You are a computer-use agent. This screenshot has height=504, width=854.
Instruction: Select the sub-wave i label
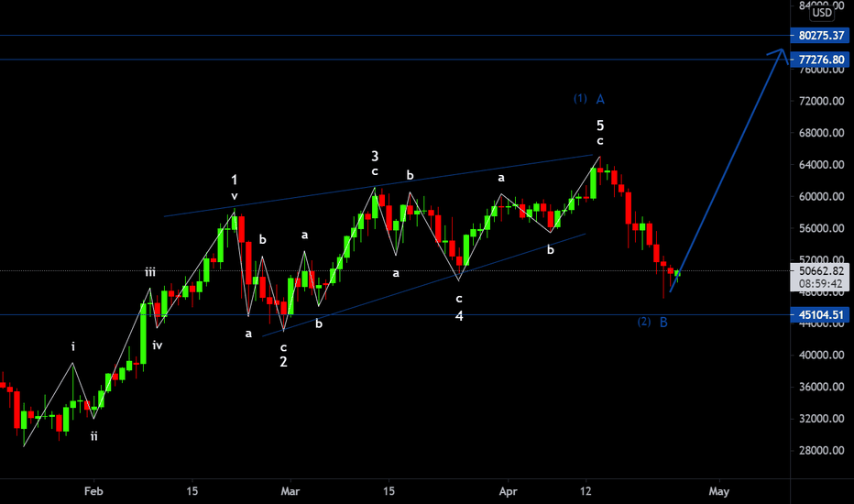tap(73, 346)
